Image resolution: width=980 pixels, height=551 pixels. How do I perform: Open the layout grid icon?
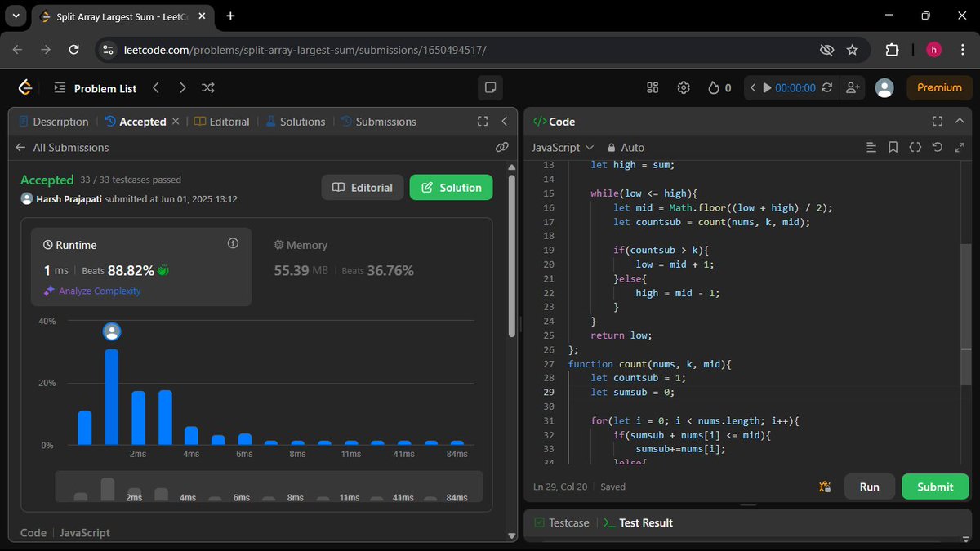click(653, 87)
